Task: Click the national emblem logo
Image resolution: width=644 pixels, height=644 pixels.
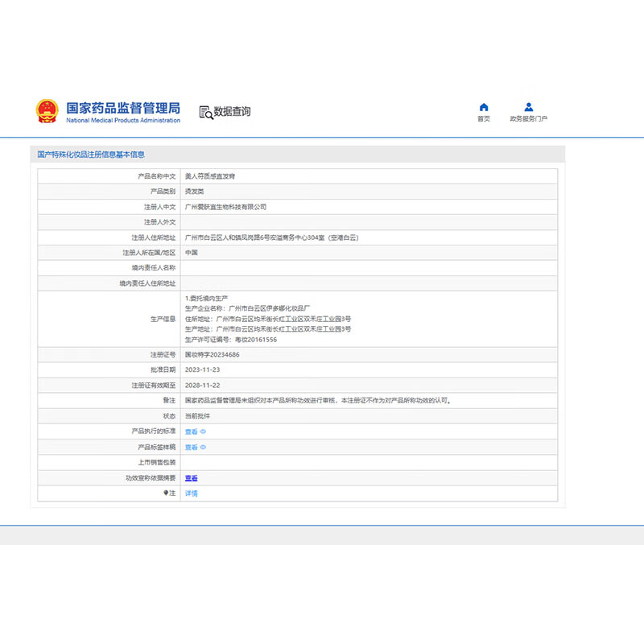Action: [47, 111]
